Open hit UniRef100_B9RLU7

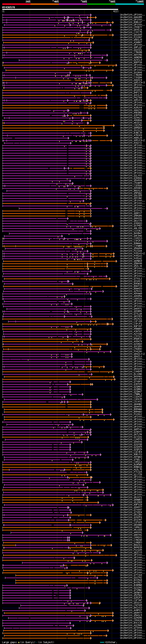(131, 22)
